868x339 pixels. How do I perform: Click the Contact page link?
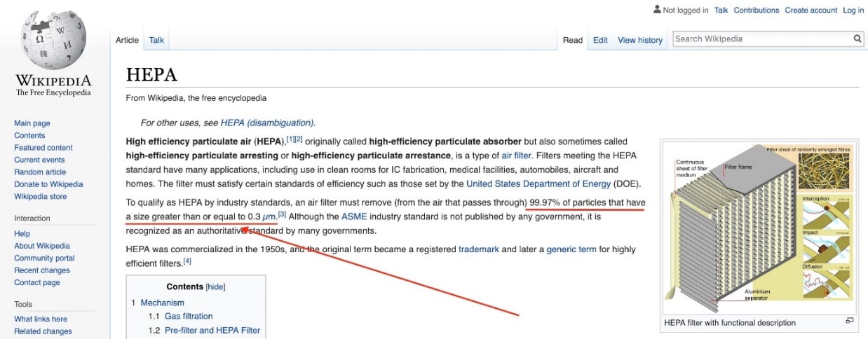pyautogui.click(x=37, y=283)
